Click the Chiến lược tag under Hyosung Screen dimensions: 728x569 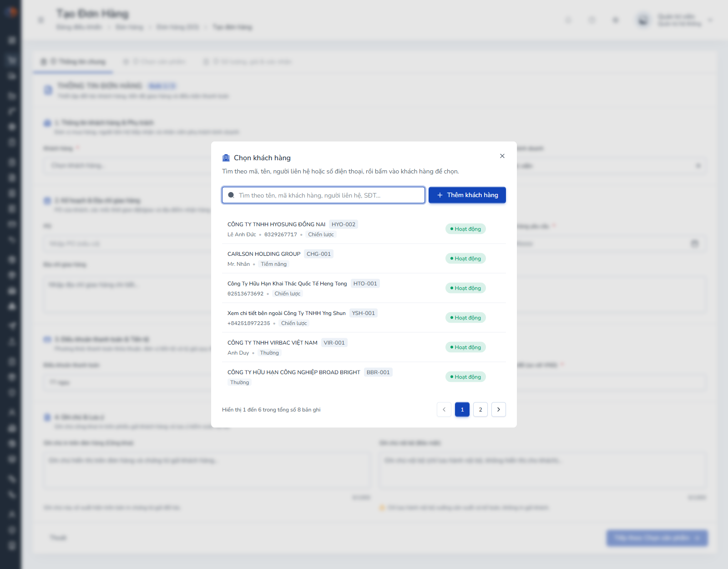click(x=321, y=234)
